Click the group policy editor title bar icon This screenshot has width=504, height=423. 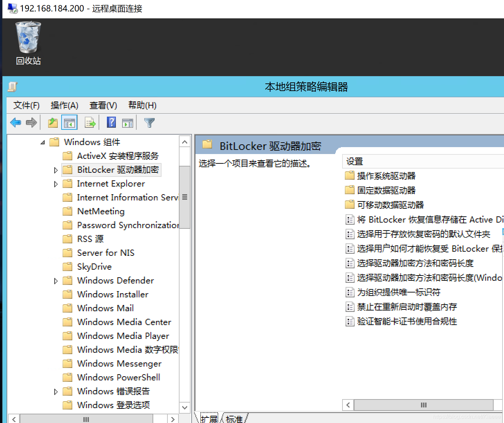pyautogui.click(x=12, y=87)
